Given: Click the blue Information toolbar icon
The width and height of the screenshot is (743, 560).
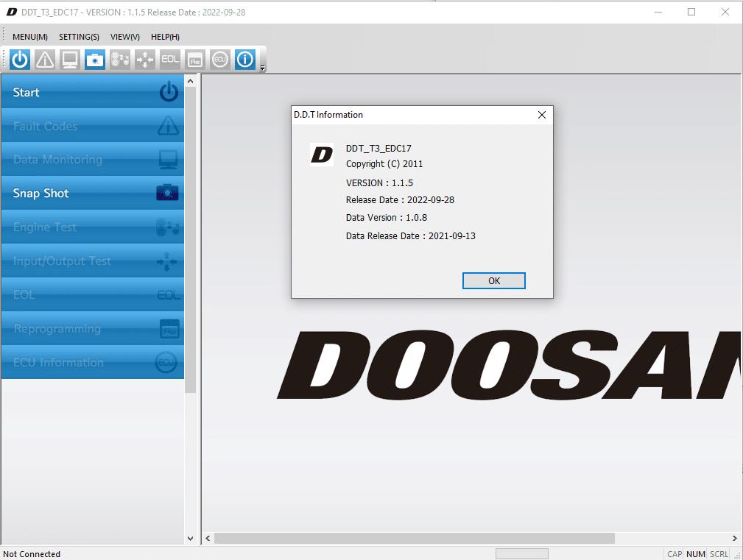Looking at the screenshot, I should [245, 60].
